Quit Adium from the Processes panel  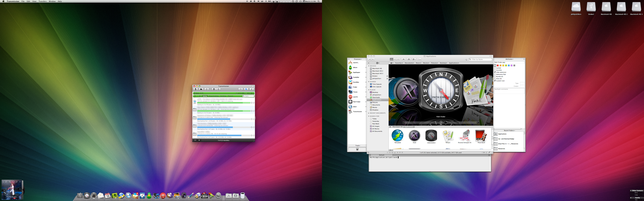click(x=366, y=67)
